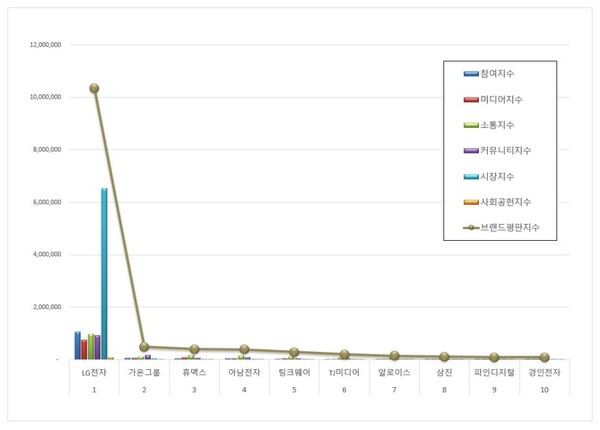Screen dimensions: 600x430
Task: Click the 경인전자 category label
Action: point(544,371)
